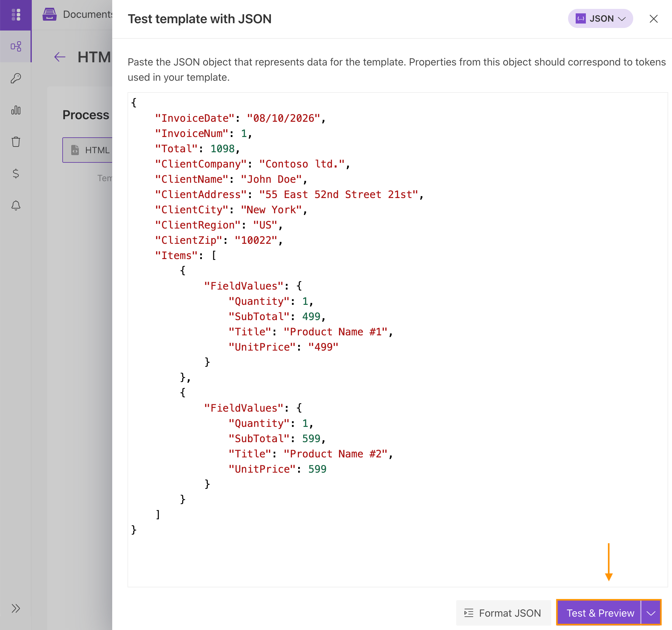The height and width of the screenshot is (630, 672).
Task: Click the Documents app title text
Action: coord(87,14)
